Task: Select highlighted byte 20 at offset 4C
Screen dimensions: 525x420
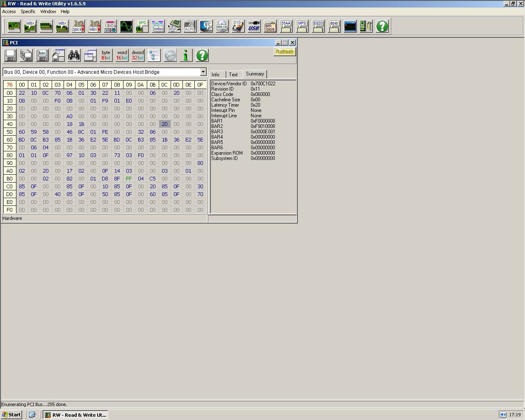Action: click(164, 124)
